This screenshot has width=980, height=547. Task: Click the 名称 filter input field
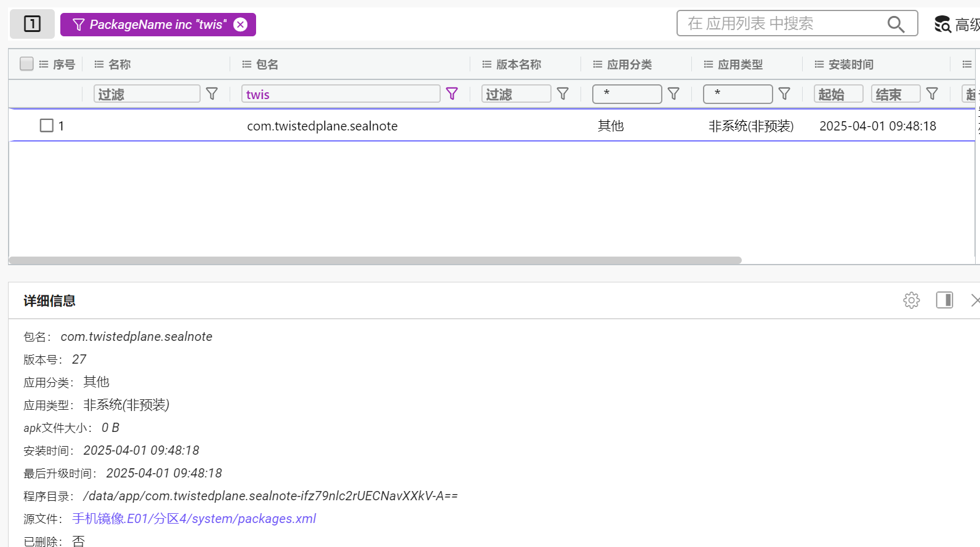(x=147, y=94)
